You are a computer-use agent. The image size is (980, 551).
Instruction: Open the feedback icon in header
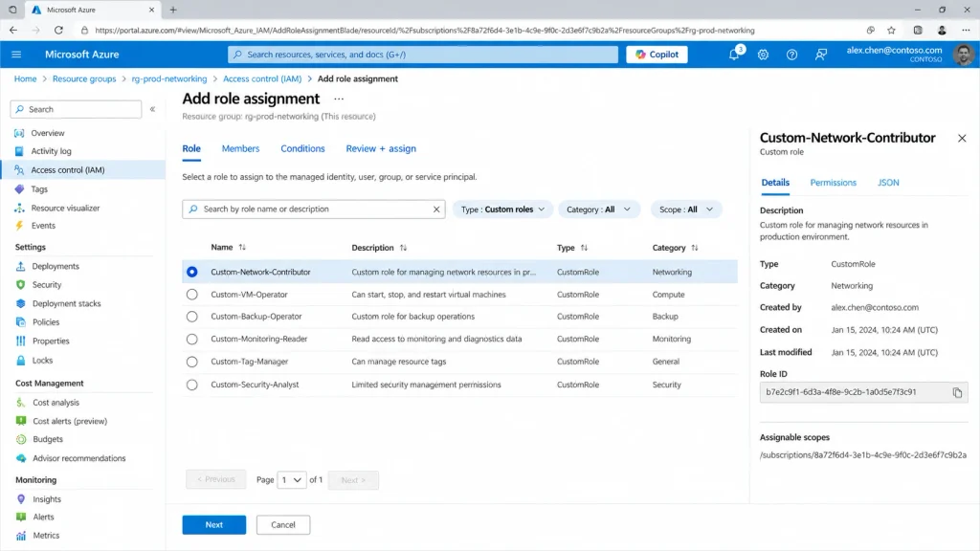pyautogui.click(x=820, y=55)
